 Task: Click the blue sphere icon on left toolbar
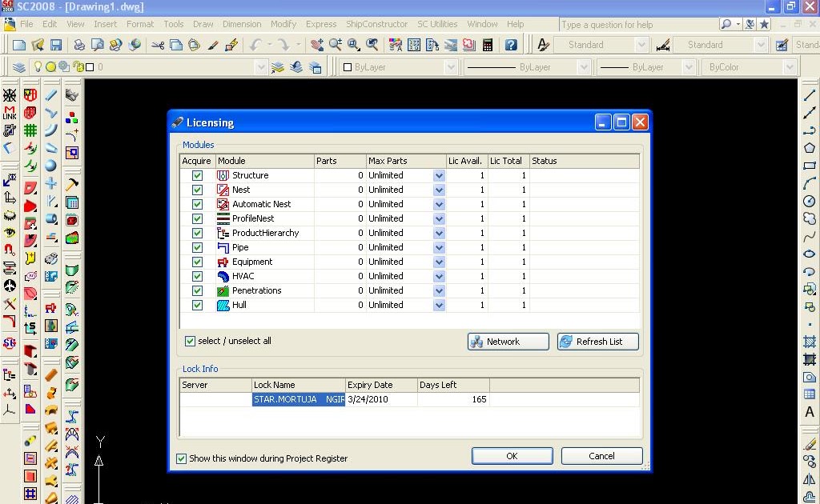coord(50,166)
